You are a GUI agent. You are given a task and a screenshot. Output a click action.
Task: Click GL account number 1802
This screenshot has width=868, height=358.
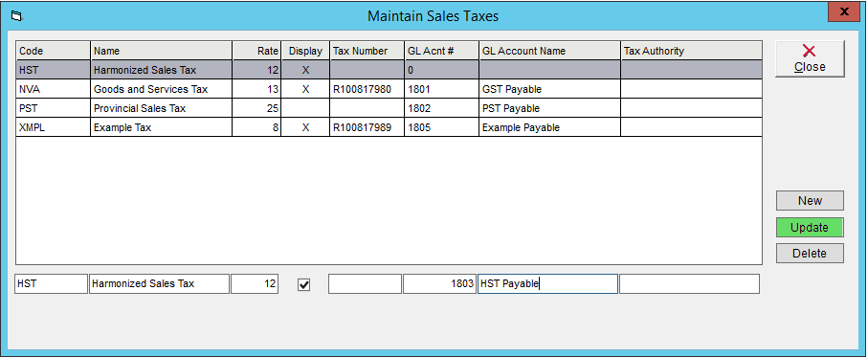pyautogui.click(x=442, y=108)
